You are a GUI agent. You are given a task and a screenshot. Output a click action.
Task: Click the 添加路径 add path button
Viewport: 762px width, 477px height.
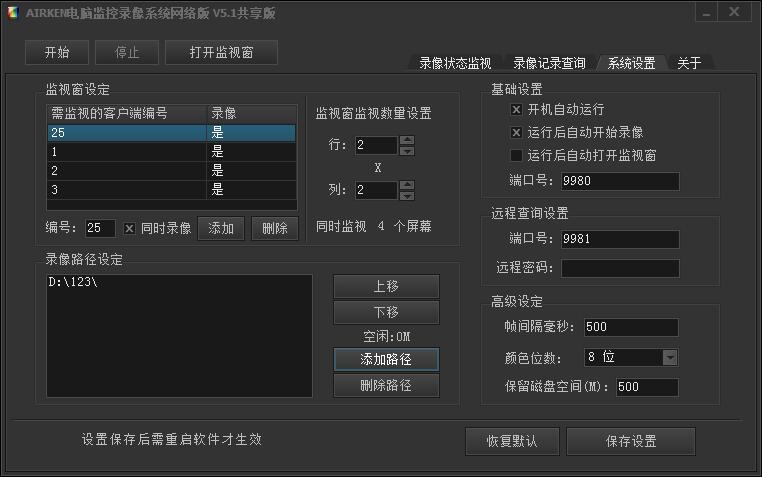point(386,359)
